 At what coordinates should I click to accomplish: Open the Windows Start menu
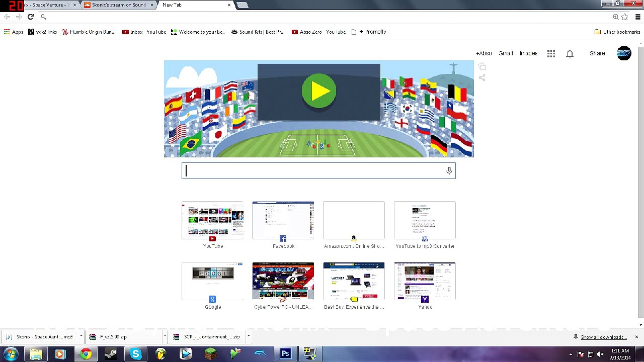(x=11, y=354)
